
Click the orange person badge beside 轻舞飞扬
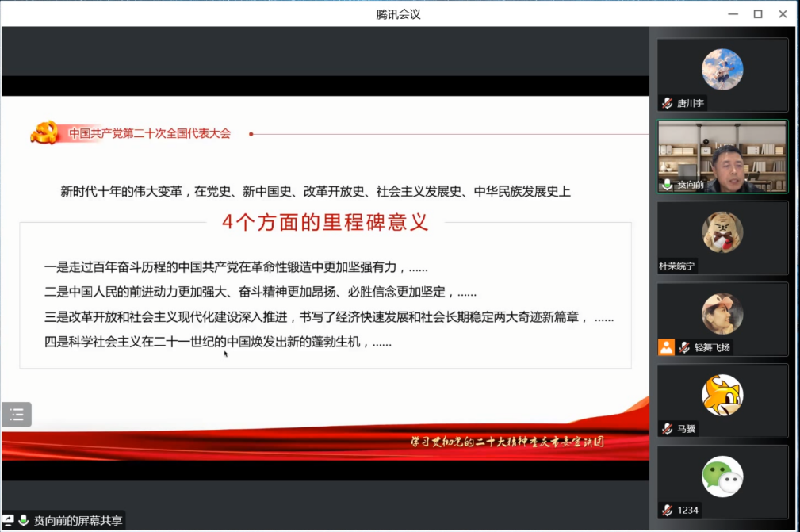[666, 347]
